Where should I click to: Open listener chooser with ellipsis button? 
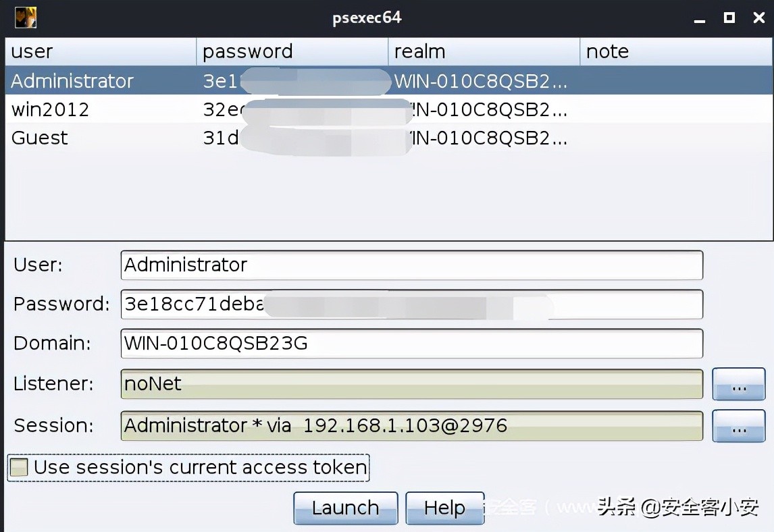coord(738,385)
